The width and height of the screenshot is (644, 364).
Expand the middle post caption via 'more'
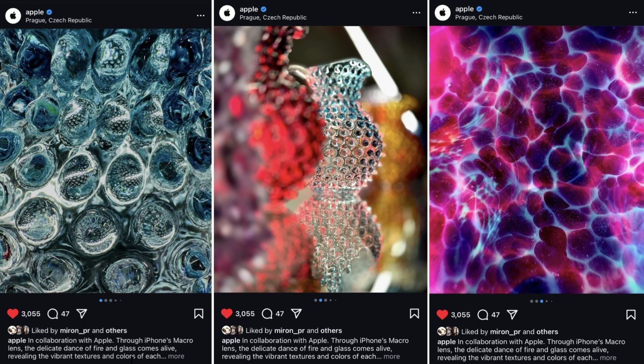391,356
